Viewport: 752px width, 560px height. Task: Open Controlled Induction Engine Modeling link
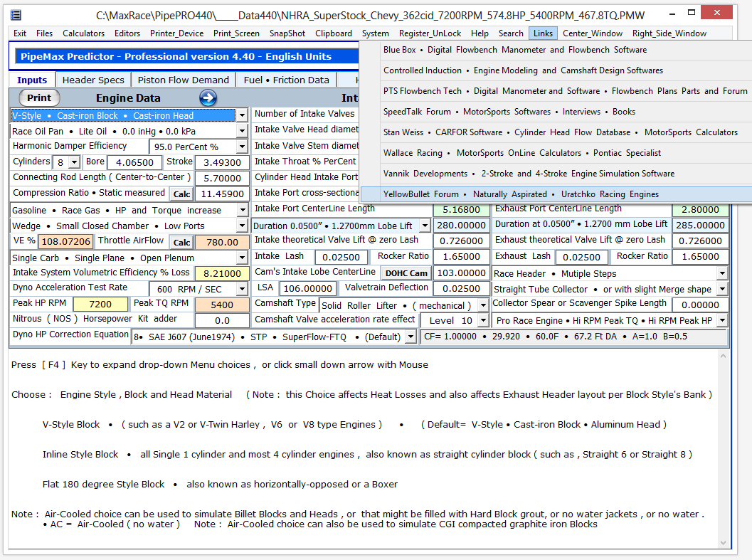[x=556, y=70]
